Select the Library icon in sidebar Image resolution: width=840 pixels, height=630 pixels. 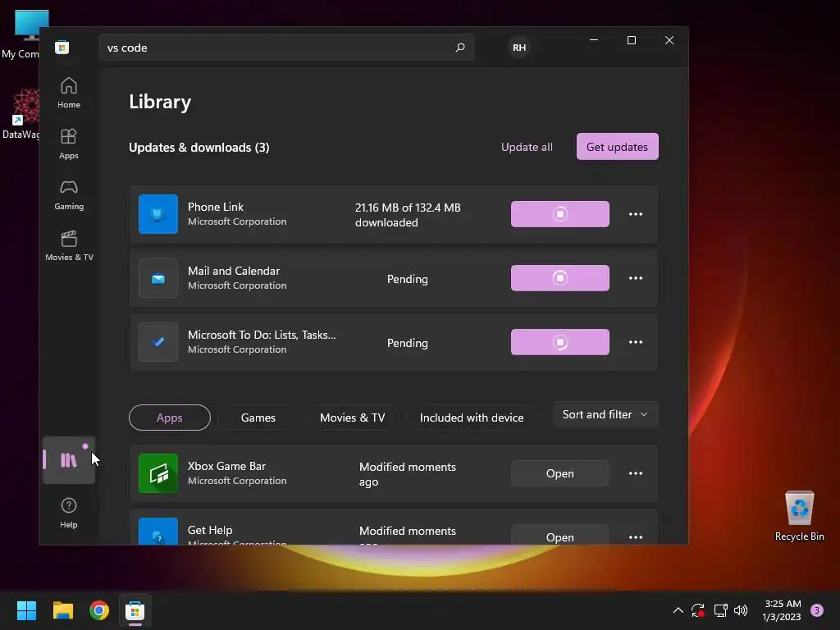coord(69,460)
